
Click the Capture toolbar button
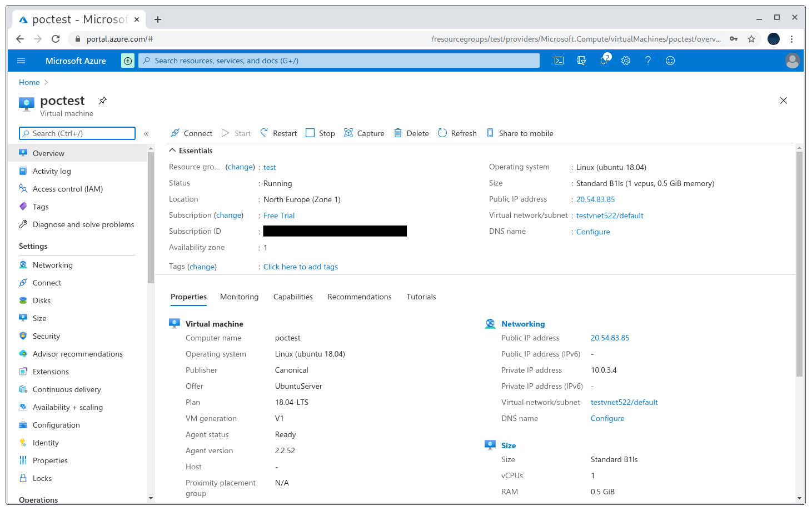click(364, 133)
